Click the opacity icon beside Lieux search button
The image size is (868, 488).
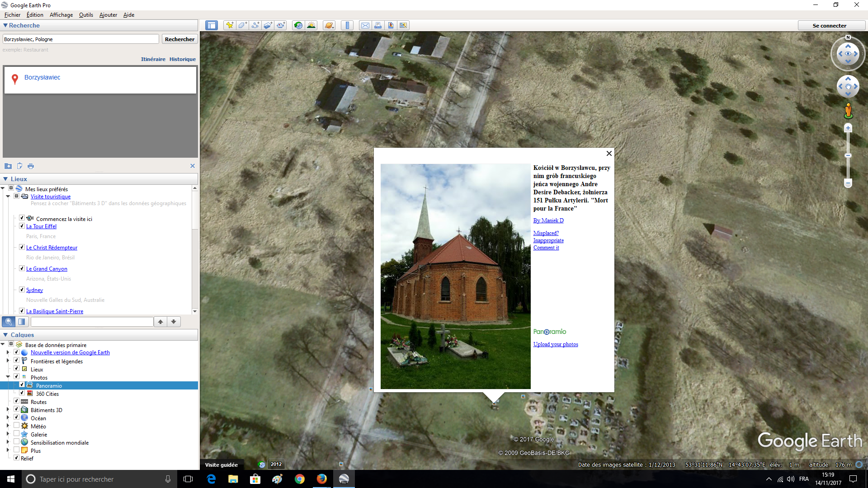tap(22, 322)
